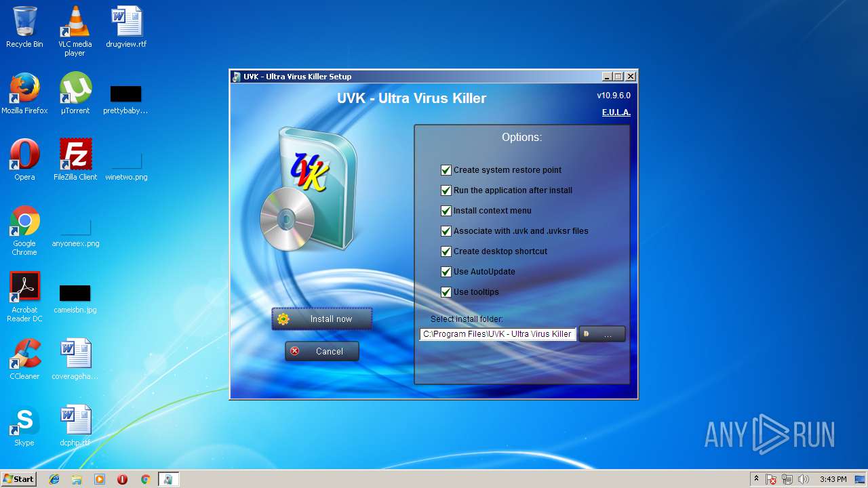Select the Recycle Bin desktop icon
The image size is (868, 488).
point(24,27)
